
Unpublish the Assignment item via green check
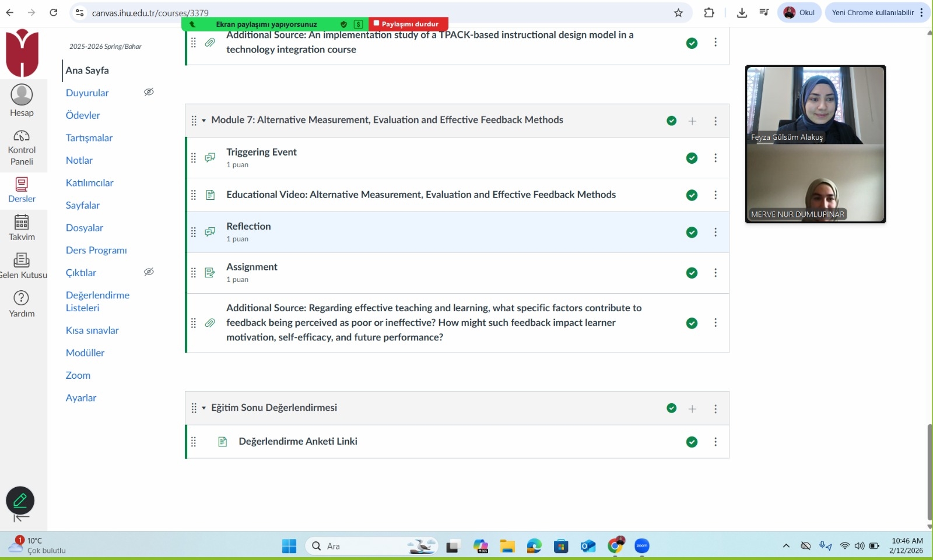(x=692, y=273)
